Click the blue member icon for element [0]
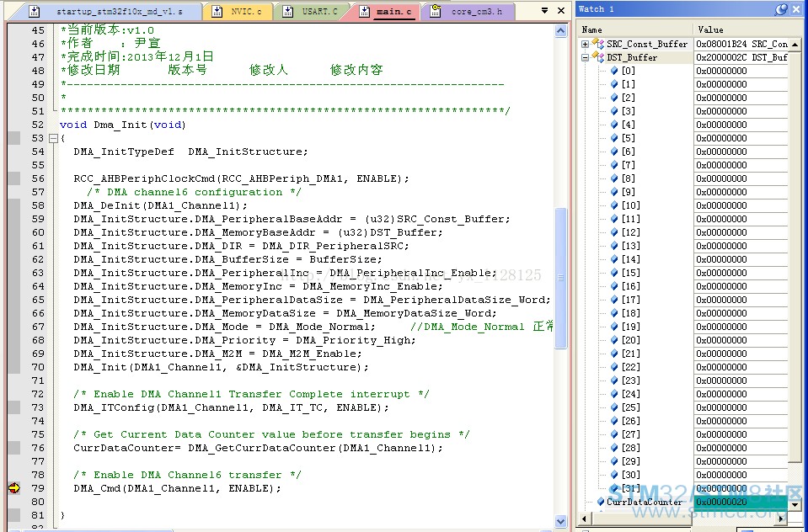Screen dimensions: 808x532 coord(614,71)
